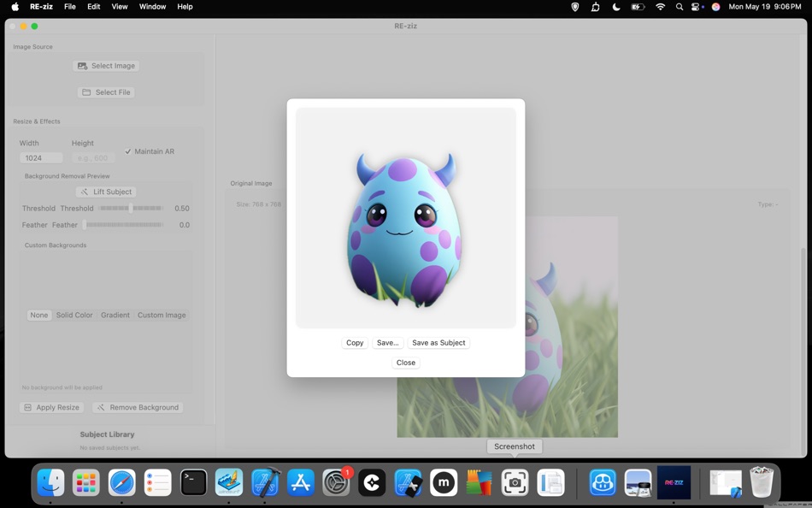Toggle the Maintain AR checkbox
This screenshot has width=812, height=508.
click(128, 151)
